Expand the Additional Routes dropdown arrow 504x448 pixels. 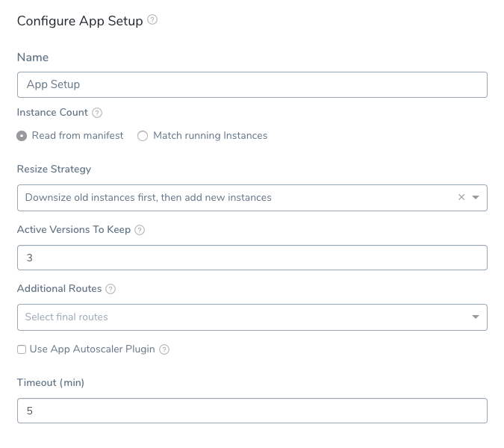(476, 317)
